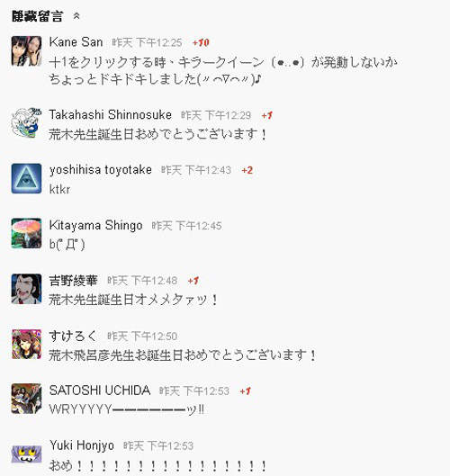Click Yuki Honjyo's purple character avatar
Viewport: 450px width, 476px height.
26,454
